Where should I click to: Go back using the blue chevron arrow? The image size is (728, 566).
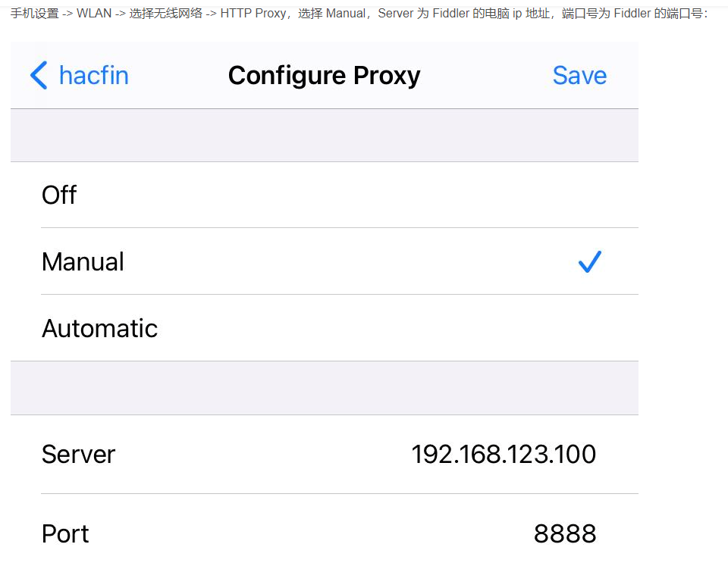tap(39, 75)
